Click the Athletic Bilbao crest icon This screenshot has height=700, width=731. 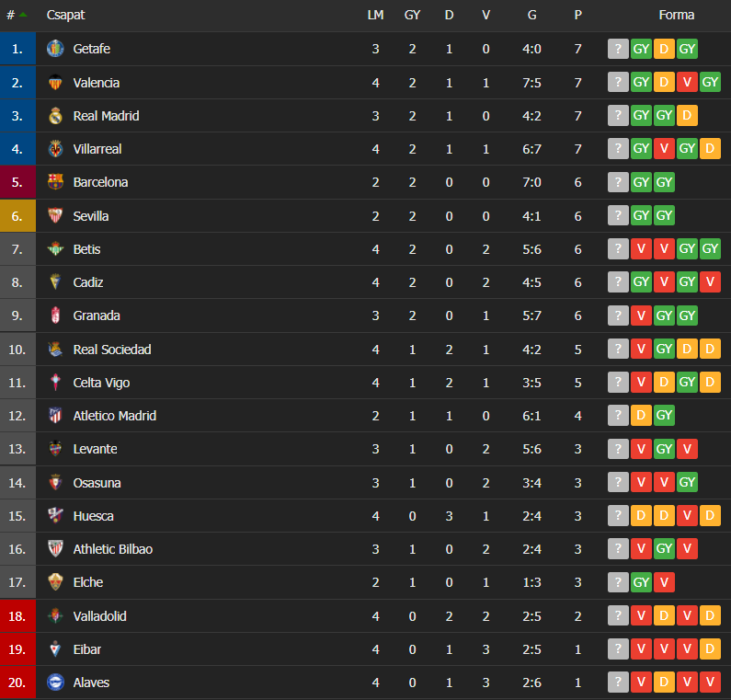click(55, 549)
